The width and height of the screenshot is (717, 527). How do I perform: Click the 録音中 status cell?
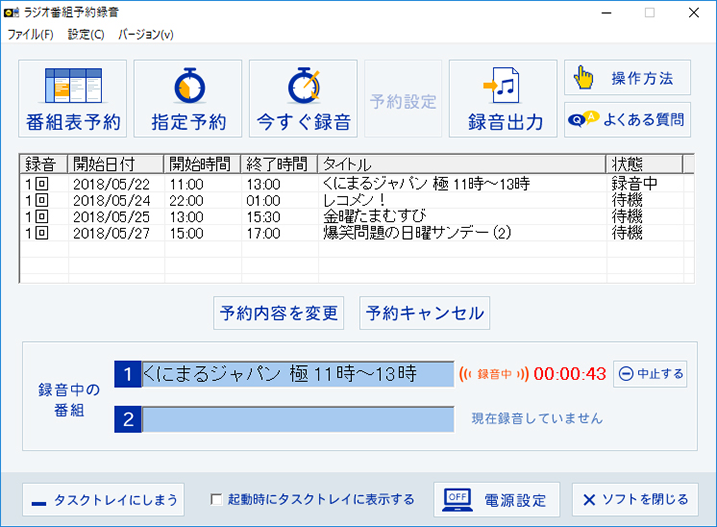[x=635, y=184]
